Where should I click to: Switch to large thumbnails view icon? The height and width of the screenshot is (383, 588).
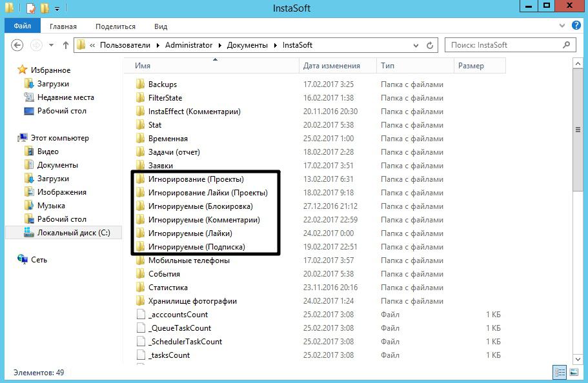[574, 372]
